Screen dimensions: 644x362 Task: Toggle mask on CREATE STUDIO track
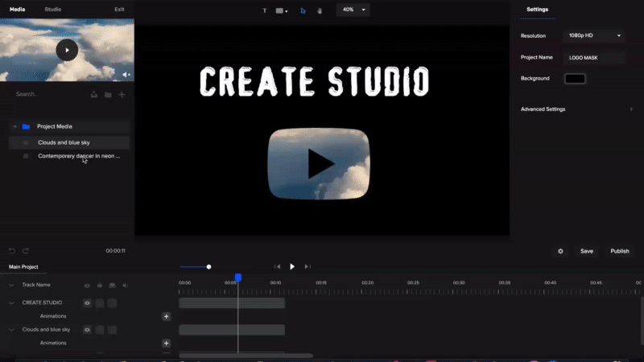[112, 303]
